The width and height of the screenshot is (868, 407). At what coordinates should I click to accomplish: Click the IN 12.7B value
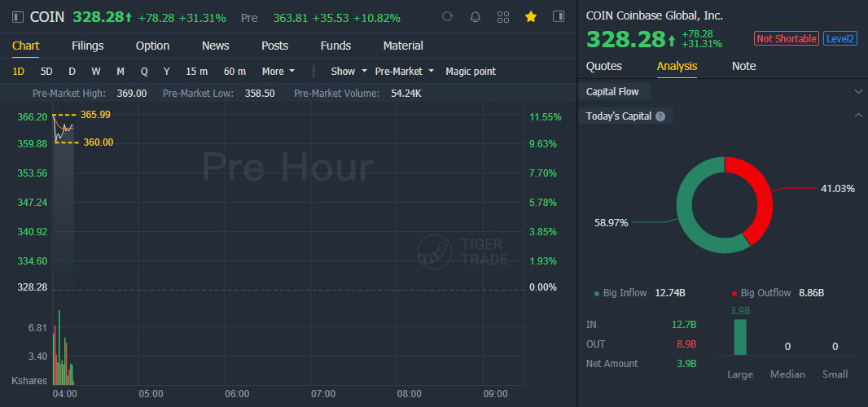[x=684, y=325]
